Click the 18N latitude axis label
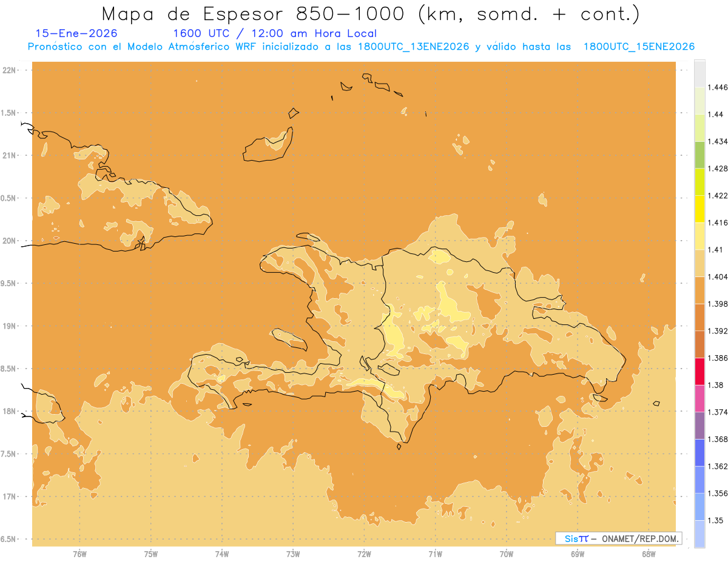This screenshot has width=728, height=562. [x=9, y=412]
